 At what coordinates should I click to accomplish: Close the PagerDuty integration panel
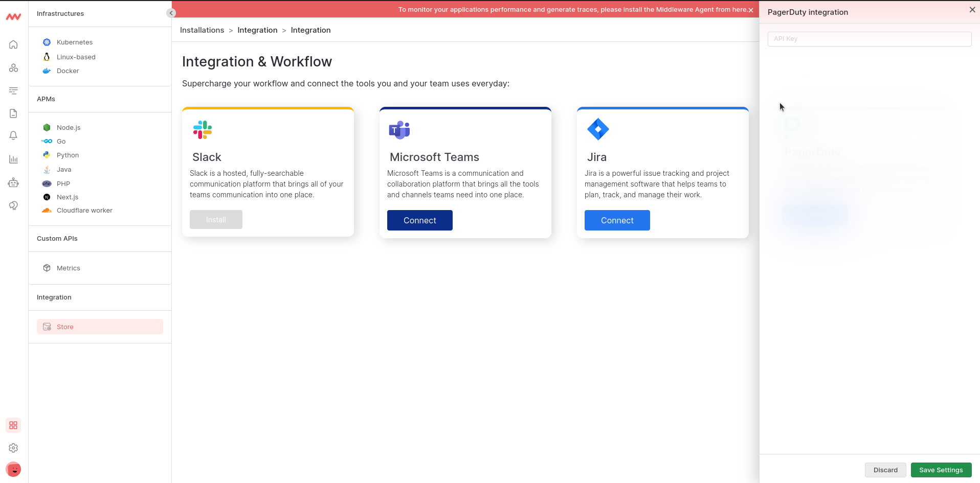[x=972, y=10]
